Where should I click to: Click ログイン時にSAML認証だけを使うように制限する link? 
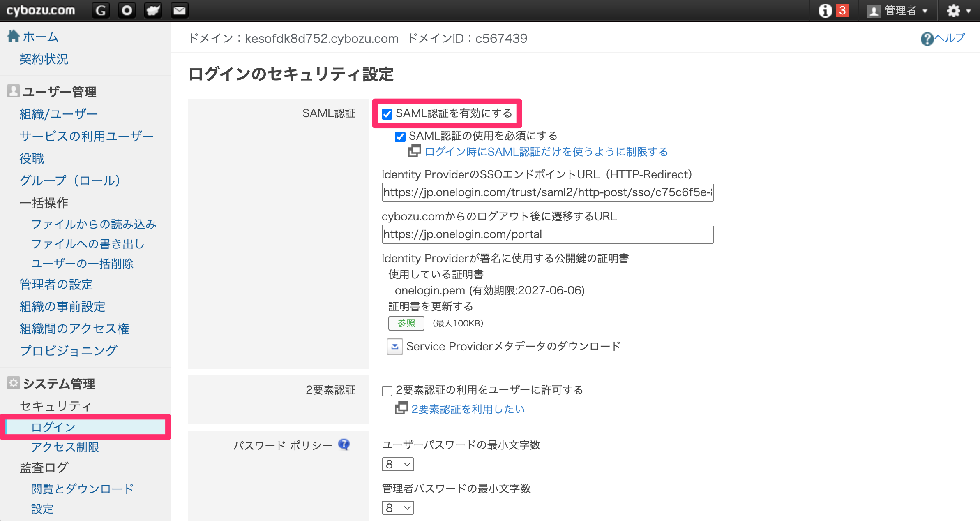546,152
